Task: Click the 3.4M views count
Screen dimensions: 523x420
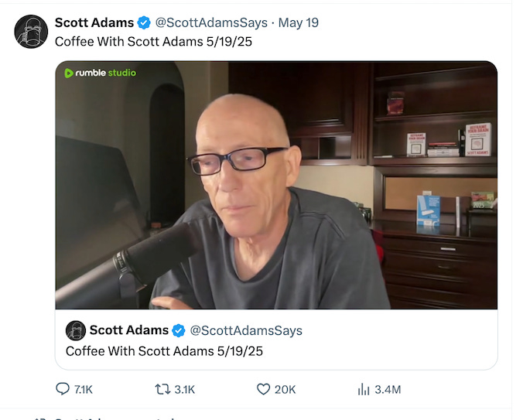Action: (388, 389)
